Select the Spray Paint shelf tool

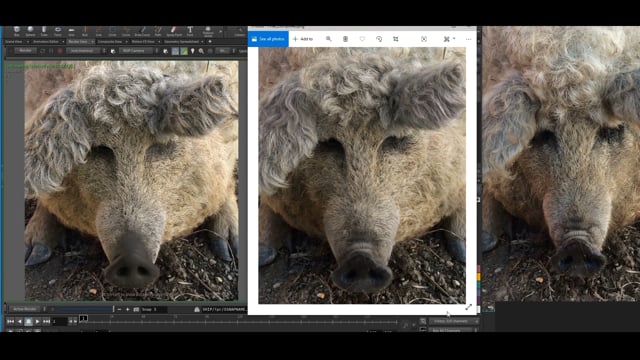click(174, 31)
